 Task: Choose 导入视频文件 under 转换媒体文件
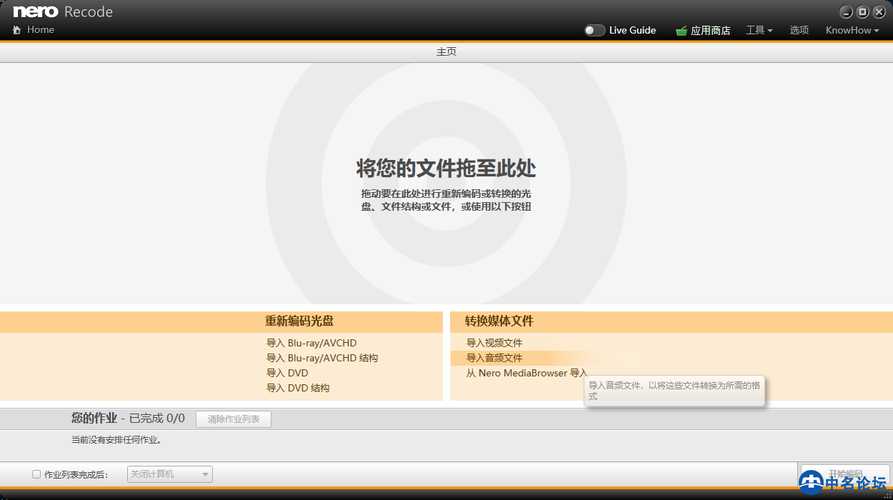[494, 343]
